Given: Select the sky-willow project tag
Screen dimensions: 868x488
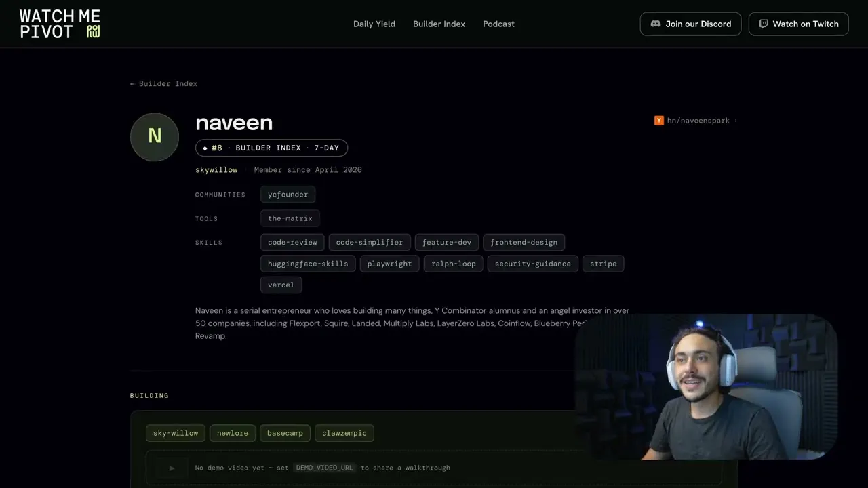Looking at the screenshot, I should pos(176,433).
